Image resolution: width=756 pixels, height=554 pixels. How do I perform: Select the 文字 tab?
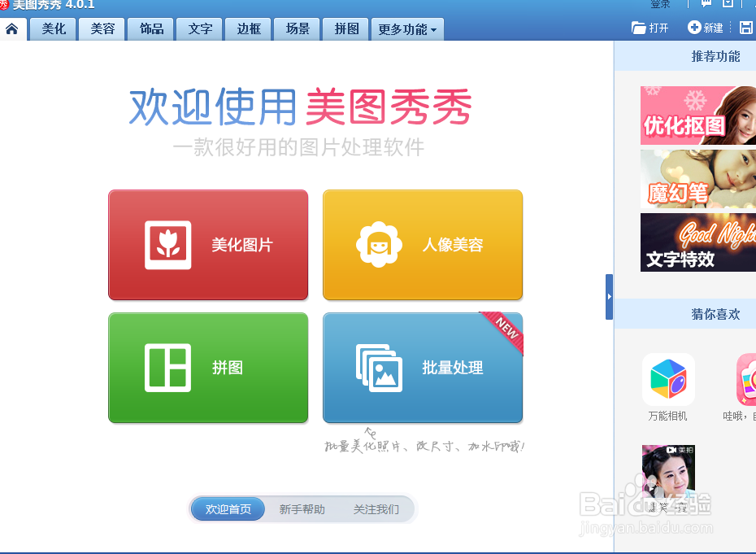pyautogui.click(x=200, y=29)
